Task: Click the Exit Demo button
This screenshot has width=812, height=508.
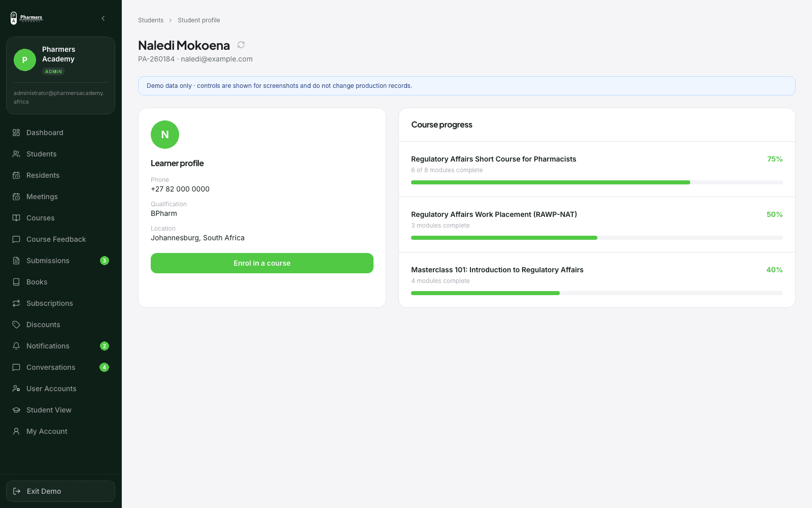Action: coord(61,491)
